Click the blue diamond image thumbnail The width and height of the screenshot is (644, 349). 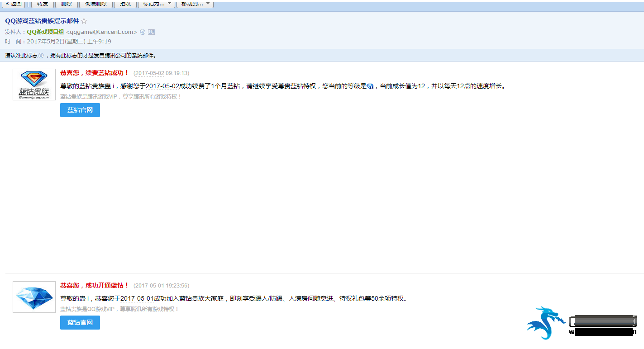pyautogui.click(x=34, y=297)
